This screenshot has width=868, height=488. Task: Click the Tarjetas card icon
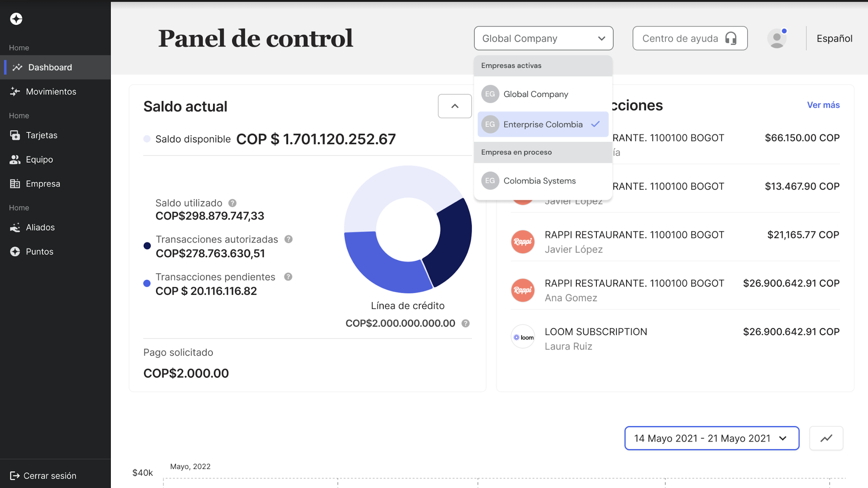point(15,135)
